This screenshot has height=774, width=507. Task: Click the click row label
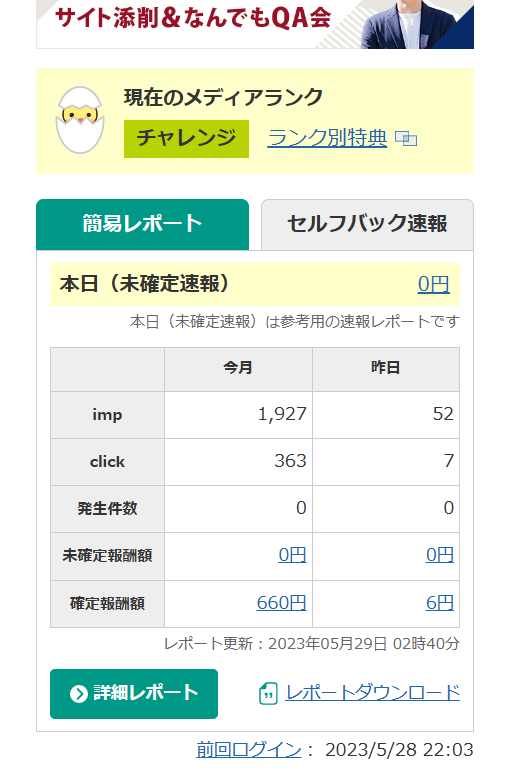[107, 462]
